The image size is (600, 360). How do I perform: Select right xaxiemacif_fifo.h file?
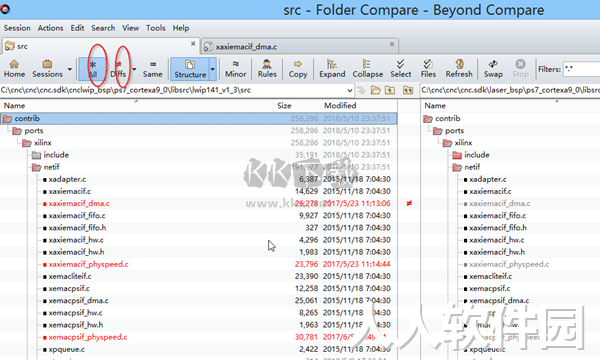click(498, 228)
